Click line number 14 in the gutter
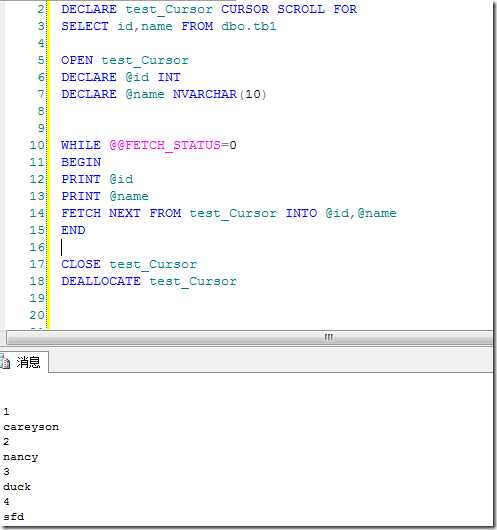 click(x=37, y=213)
